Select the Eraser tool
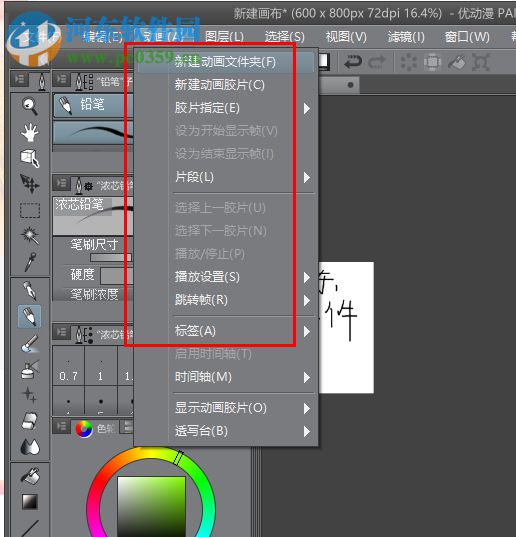The height and width of the screenshot is (537, 516). (x=30, y=421)
